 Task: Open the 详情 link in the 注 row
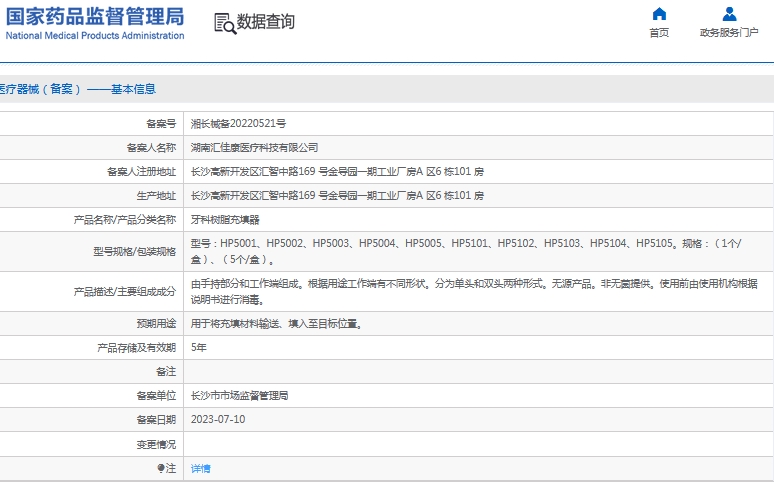[x=200, y=468]
